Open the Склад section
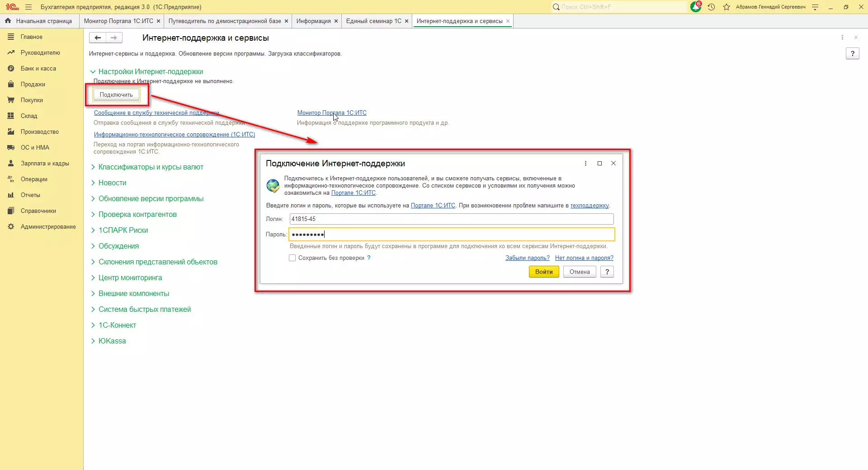Screen dimensions: 868x470 [x=42, y=116]
